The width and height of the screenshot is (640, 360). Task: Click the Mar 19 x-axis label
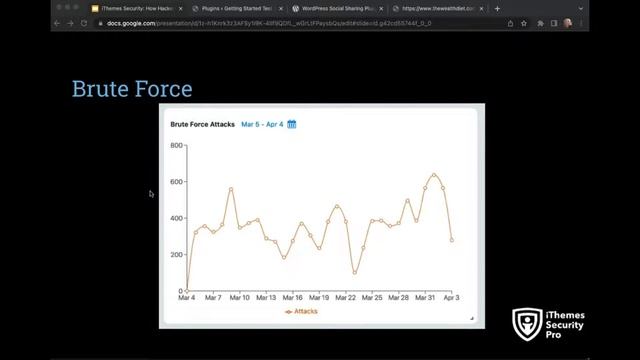pos(319,298)
